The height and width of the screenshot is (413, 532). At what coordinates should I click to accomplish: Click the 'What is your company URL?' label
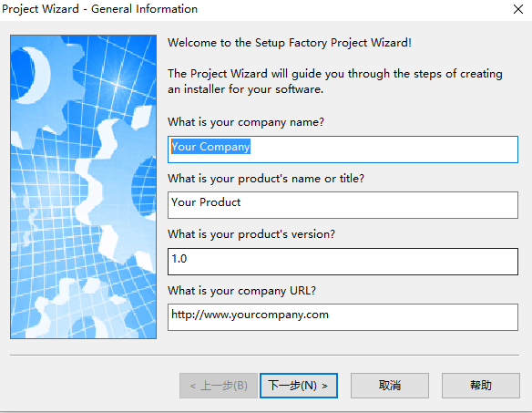(242, 291)
